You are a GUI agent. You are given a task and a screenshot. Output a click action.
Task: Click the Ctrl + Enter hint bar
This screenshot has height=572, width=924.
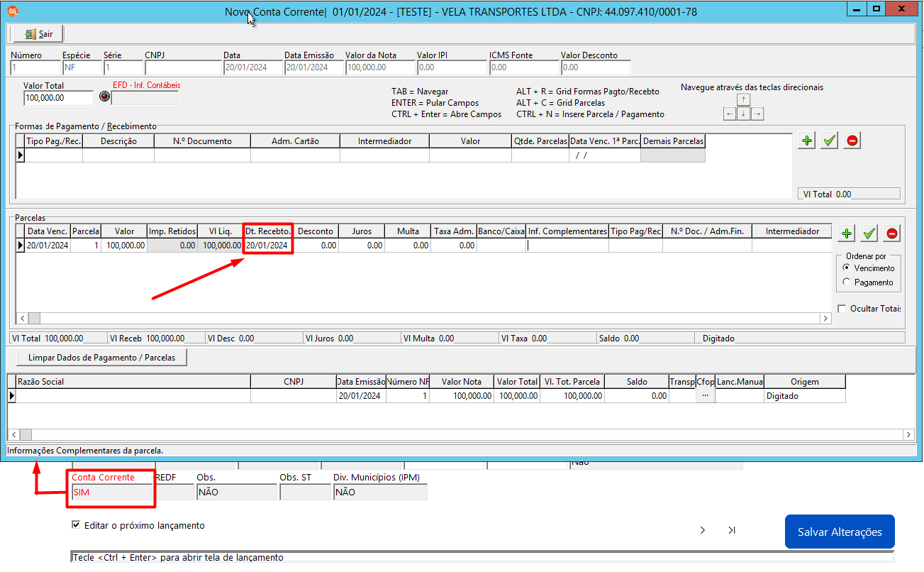[482, 557]
